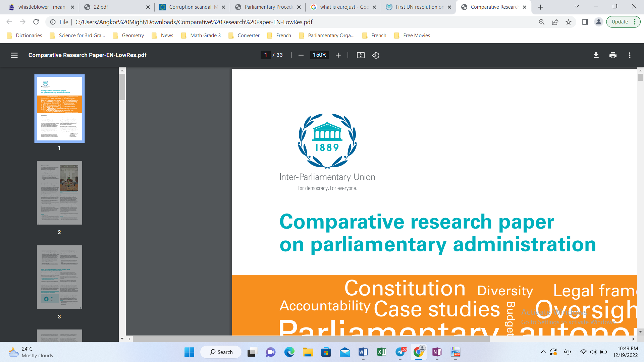Open Microsoft Edge from taskbar

[289, 352]
